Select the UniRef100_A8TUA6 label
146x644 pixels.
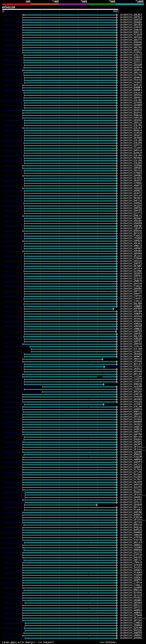(x=131, y=37)
